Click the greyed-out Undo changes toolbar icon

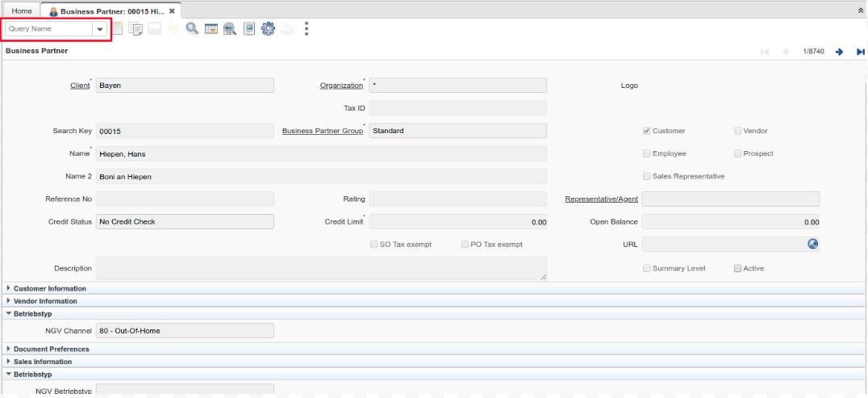pyautogui.click(x=173, y=29)
